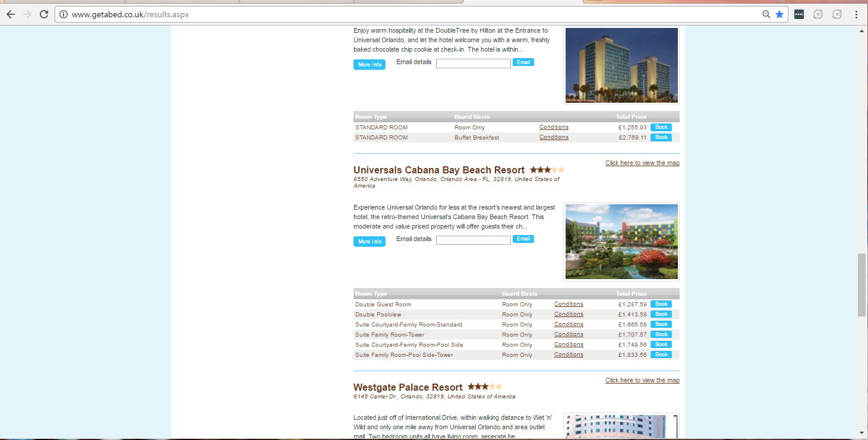Click the £1,413.58 price
The width and height of the screenshot is (868, 440).
point(632,315)
